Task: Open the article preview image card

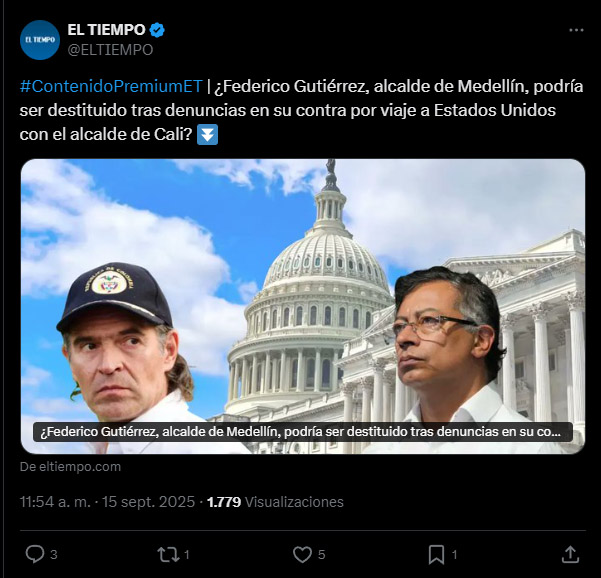Action: click(303, 306)
